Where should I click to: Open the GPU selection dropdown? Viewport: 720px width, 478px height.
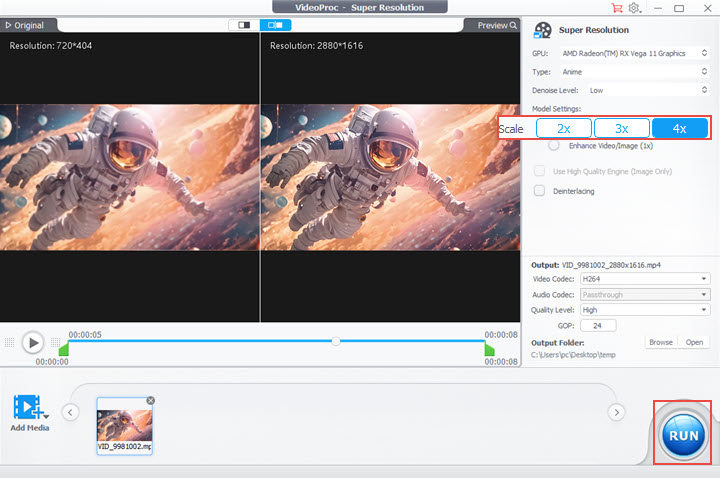click(x=634, y=53)
